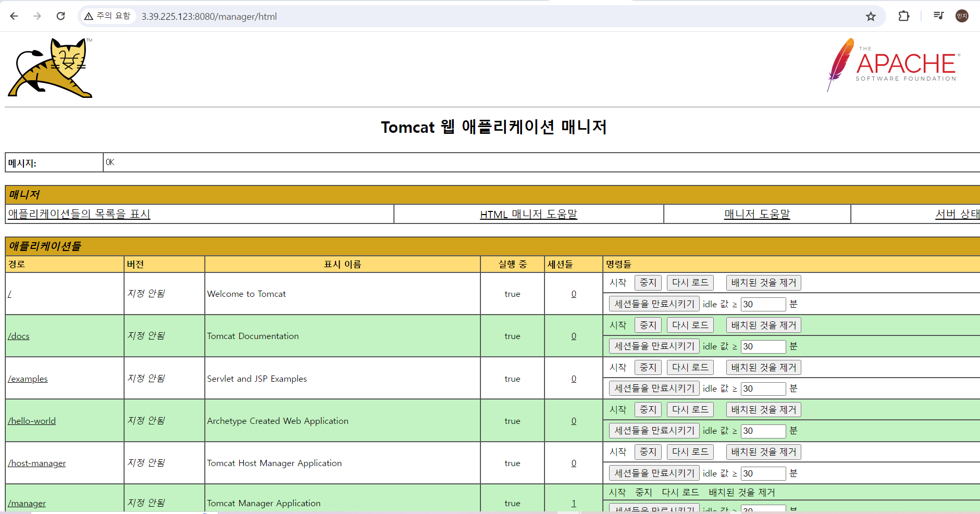
Task: Open HTML Manager help link
Action: coord(529,214)
